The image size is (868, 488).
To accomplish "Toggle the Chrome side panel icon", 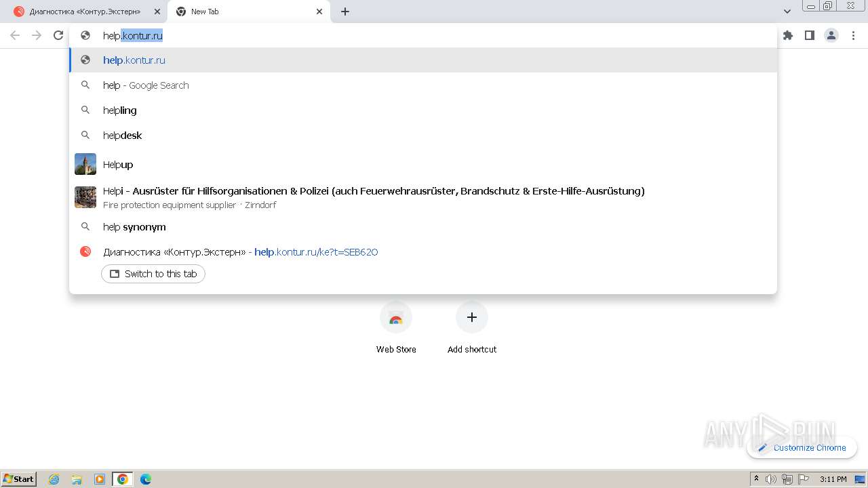I will click(x=810, y=35).
